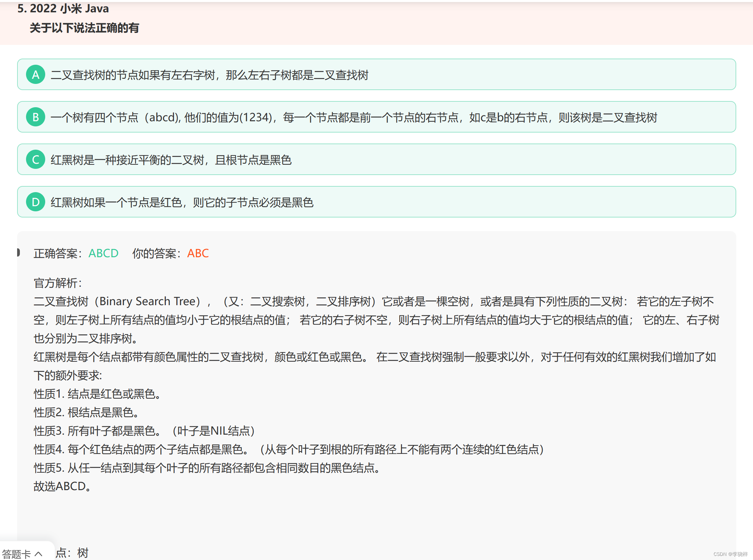Viewport: 753px width, 560px height.
Task: Click the CSDN watermark in corner
Action: [730, 554]
